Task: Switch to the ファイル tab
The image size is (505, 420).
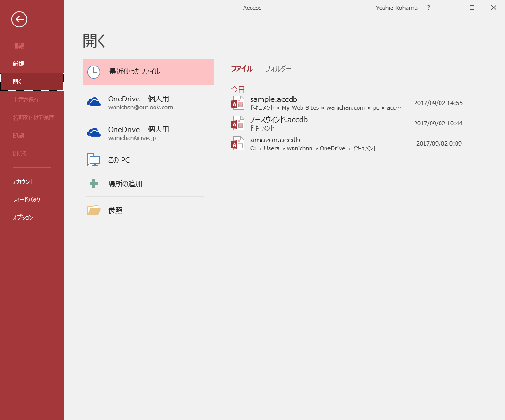Action: pos(242,69)
